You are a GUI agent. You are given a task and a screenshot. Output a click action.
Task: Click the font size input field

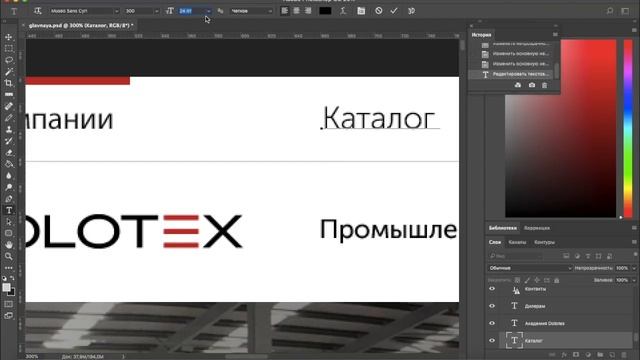[191, 11]
